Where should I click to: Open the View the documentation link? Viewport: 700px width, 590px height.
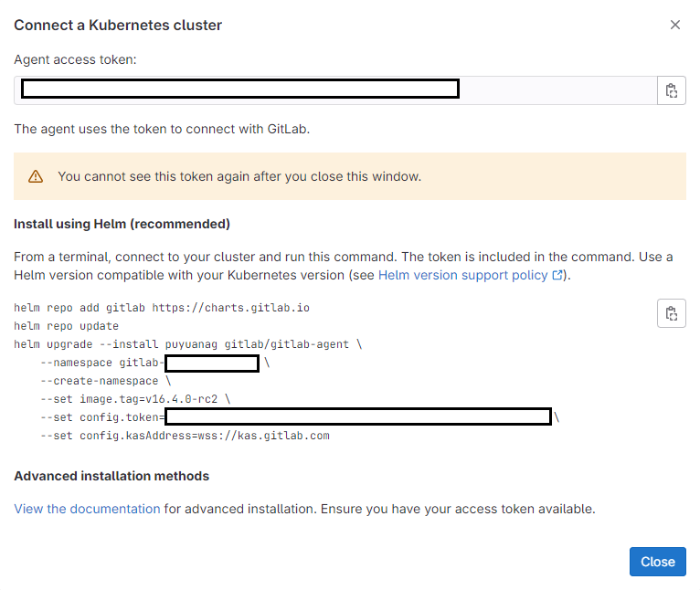(87, 509)
